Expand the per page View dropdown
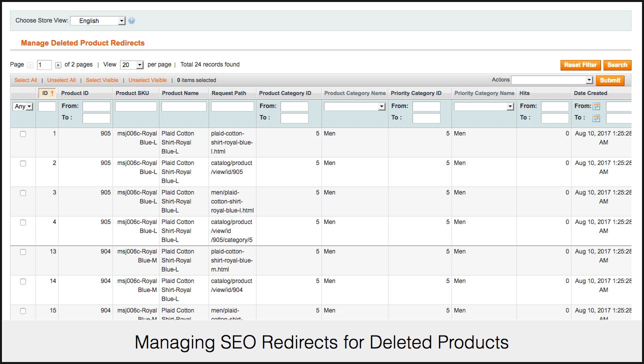 pos(132,65)
